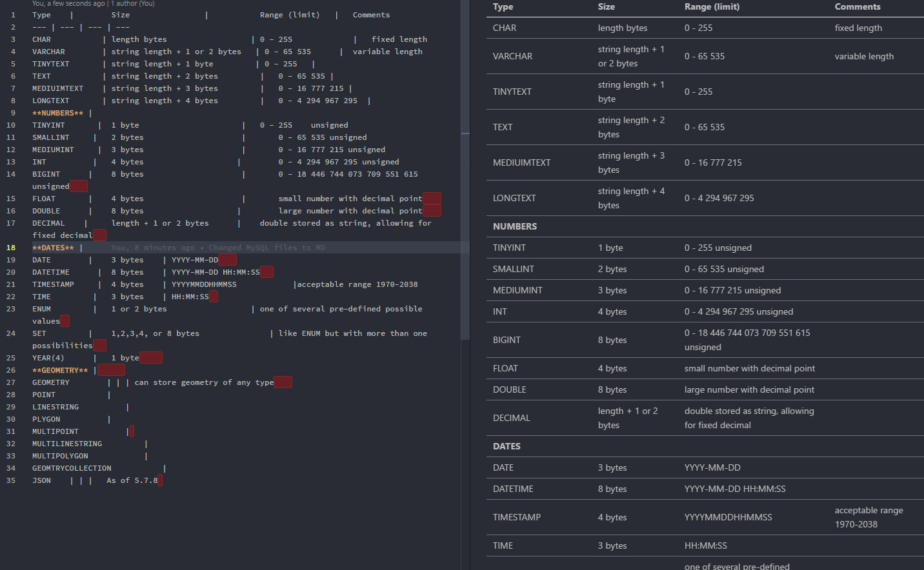
Task: Click the red error marker after "unsigned" on line 14
Action: pos(78,186)
